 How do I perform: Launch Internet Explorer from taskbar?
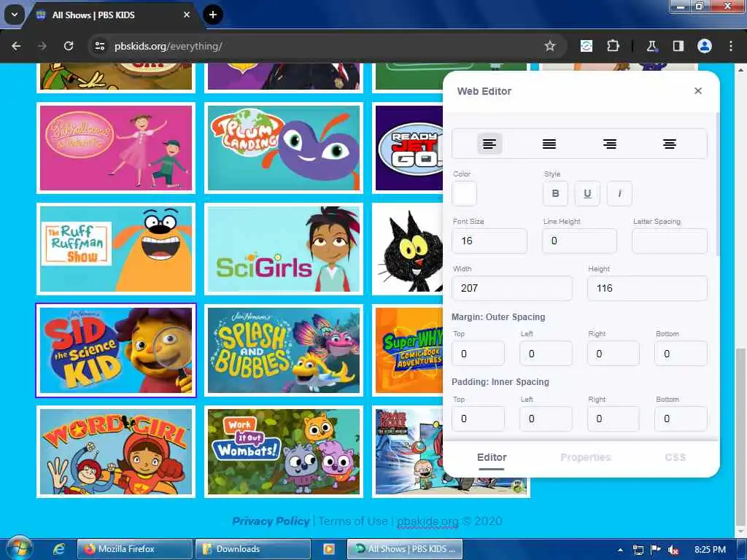coord(59,549)
